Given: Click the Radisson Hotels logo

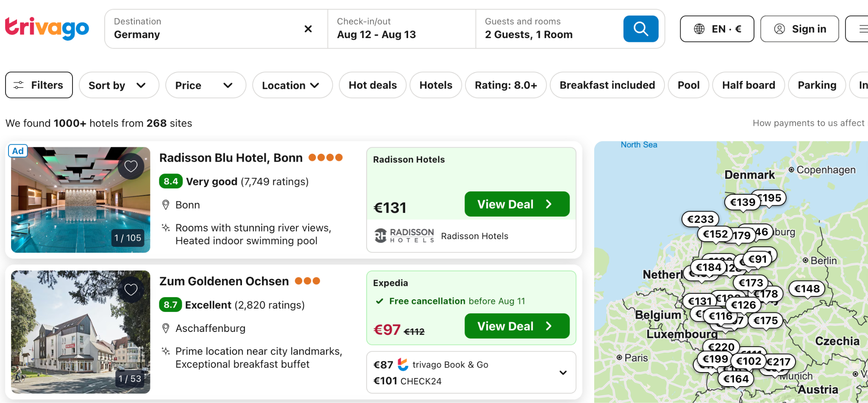Looking at the screenshot, I should click(404, 235).
